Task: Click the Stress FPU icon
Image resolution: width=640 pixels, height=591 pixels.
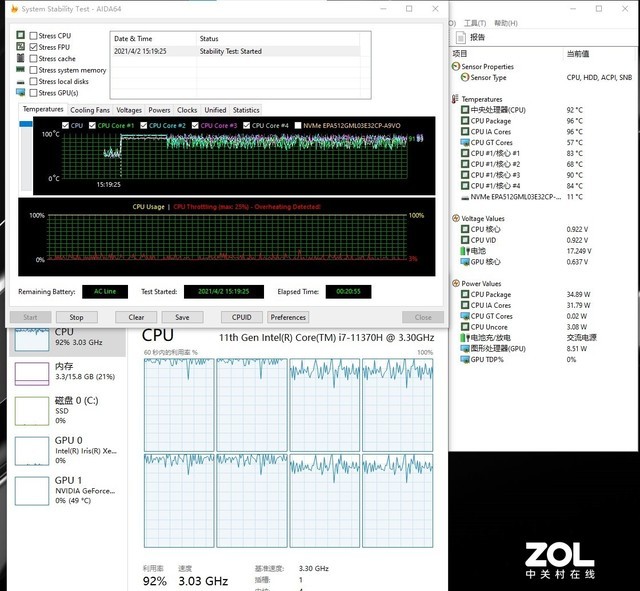Action: (20, 47)
